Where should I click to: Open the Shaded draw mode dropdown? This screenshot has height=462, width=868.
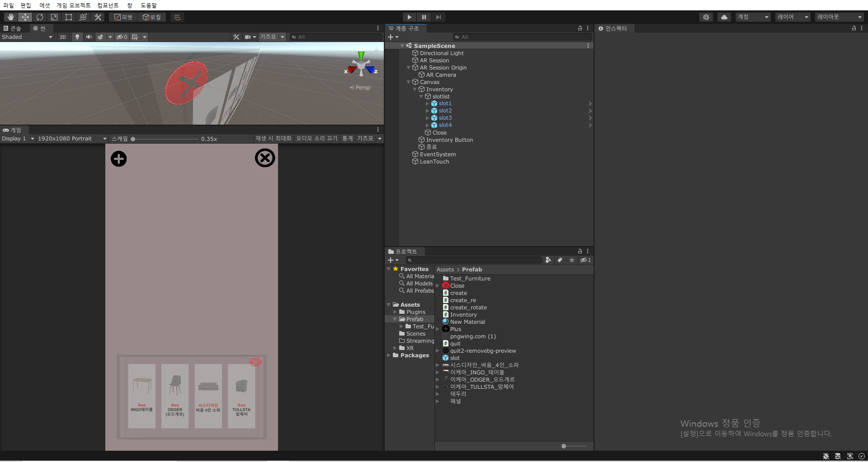pos(27,37)
